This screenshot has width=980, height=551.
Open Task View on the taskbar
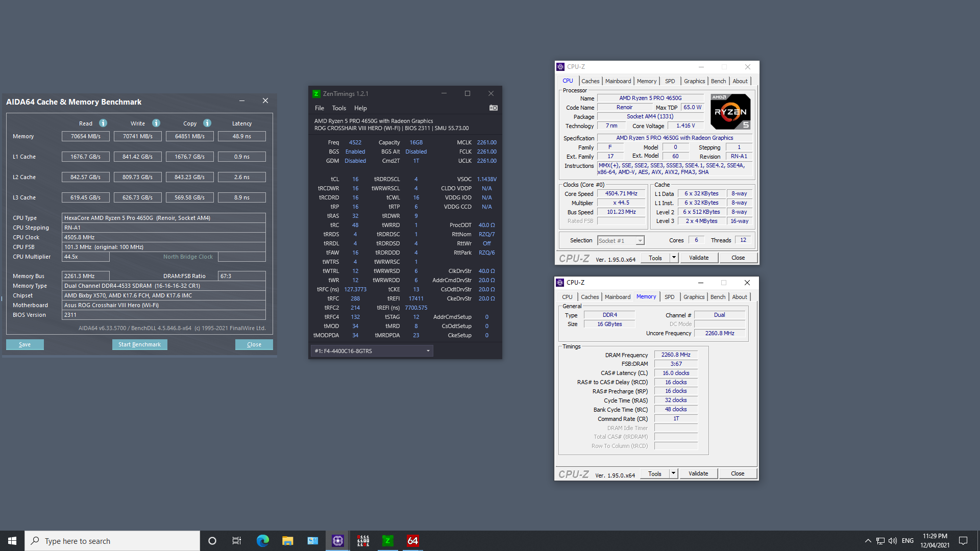(237, 541)
